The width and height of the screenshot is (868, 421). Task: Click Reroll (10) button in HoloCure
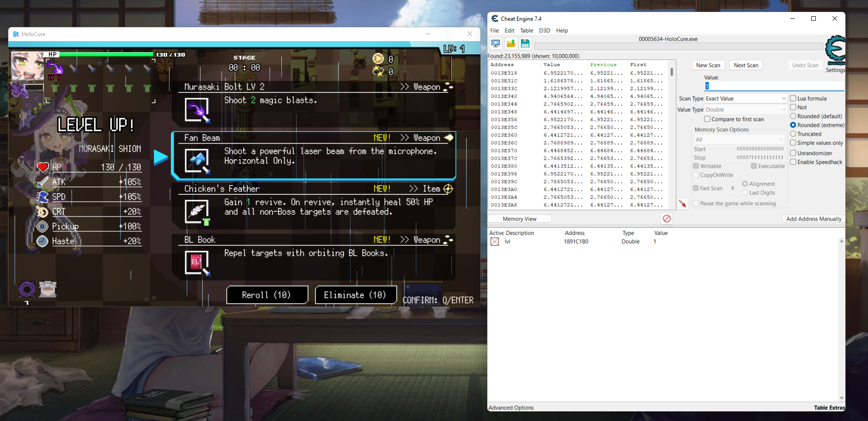click(x=267, y=295)
